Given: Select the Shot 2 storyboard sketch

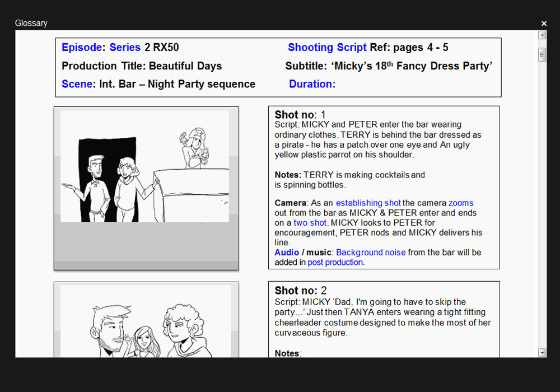Looking at the screenshot, I should [146, 322].
